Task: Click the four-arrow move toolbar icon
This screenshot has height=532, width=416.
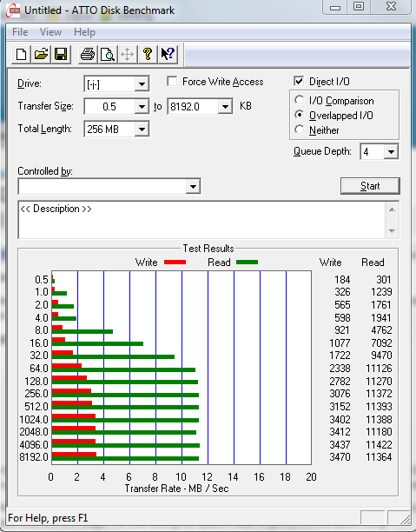Action: point(127,54)
